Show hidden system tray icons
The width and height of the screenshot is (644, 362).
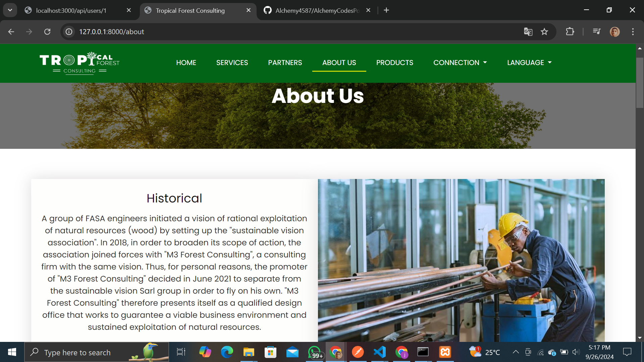516,352
